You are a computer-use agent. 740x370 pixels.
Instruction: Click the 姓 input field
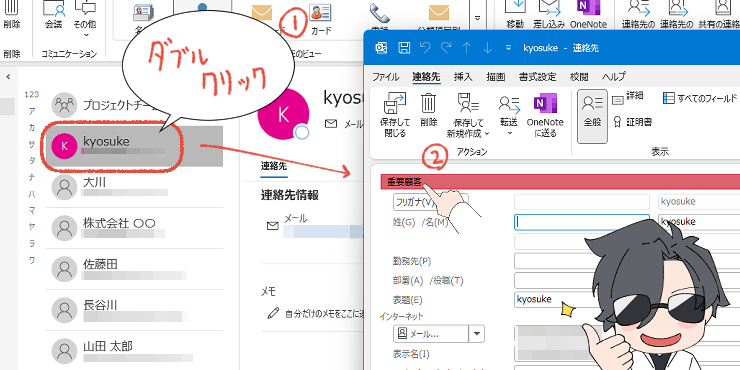(x=582, y=222)
